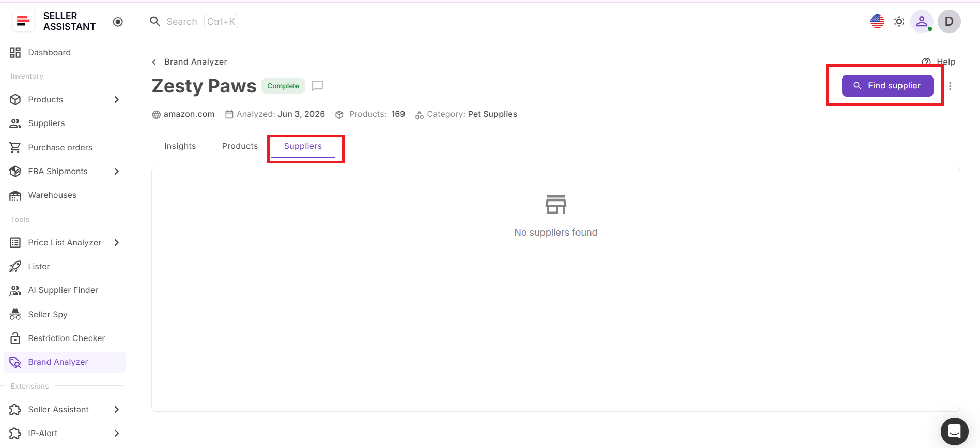This screenshot has height=448, width=980.
Task: Expand the IP-Alert chevron
Action: tap(117, 433)
